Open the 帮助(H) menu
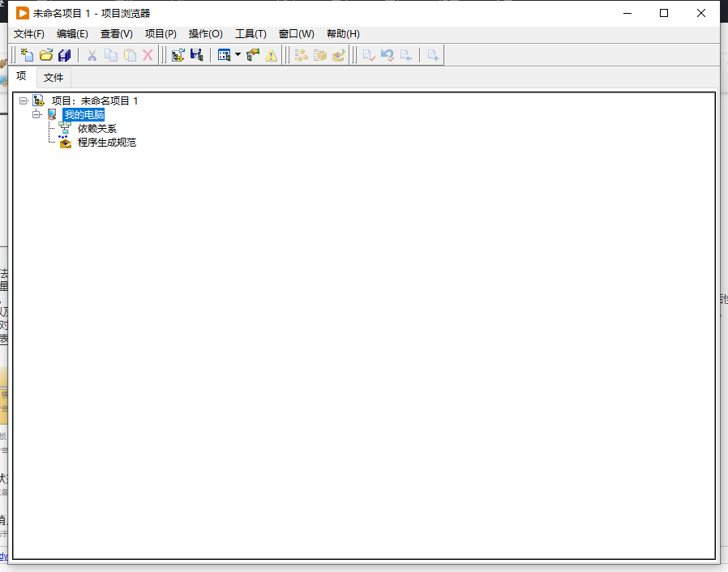This screenshot has width=728, height=572. 343,34
